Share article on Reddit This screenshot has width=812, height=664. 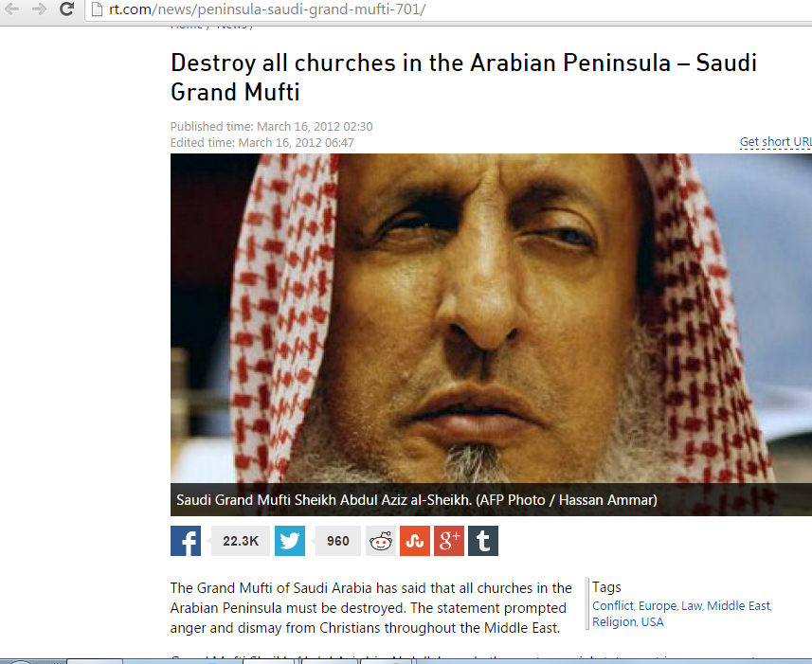coord(381,541)
